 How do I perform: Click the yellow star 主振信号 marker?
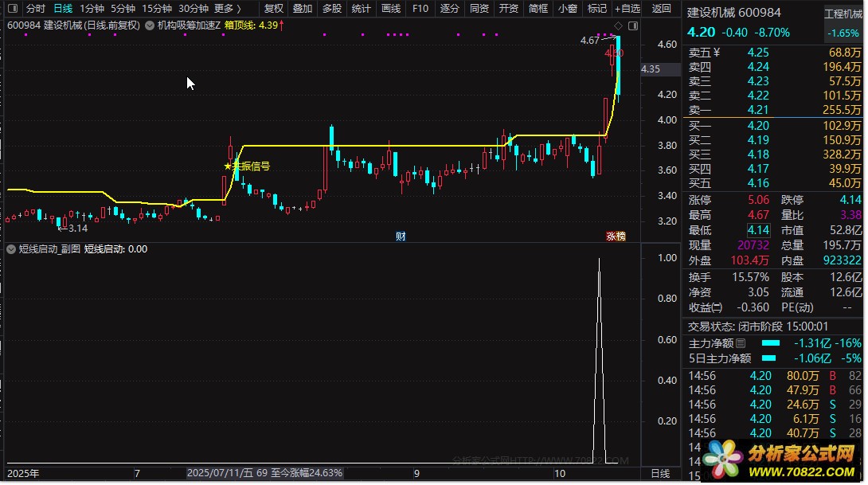tap(229, 166)
